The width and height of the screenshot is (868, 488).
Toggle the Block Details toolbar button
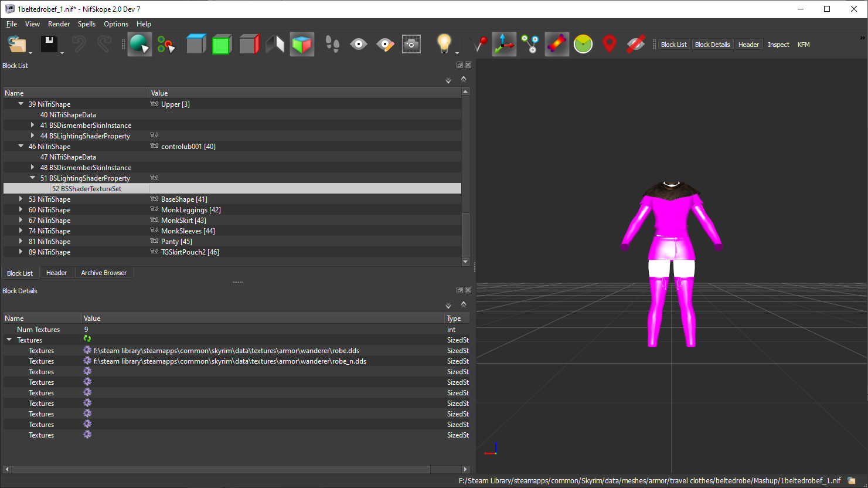[x=712, y=45]
